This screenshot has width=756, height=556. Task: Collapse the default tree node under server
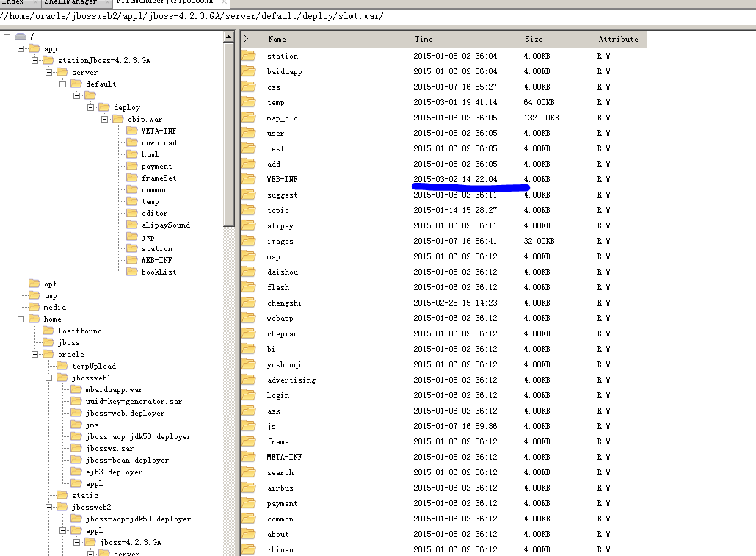pos(62,84)
